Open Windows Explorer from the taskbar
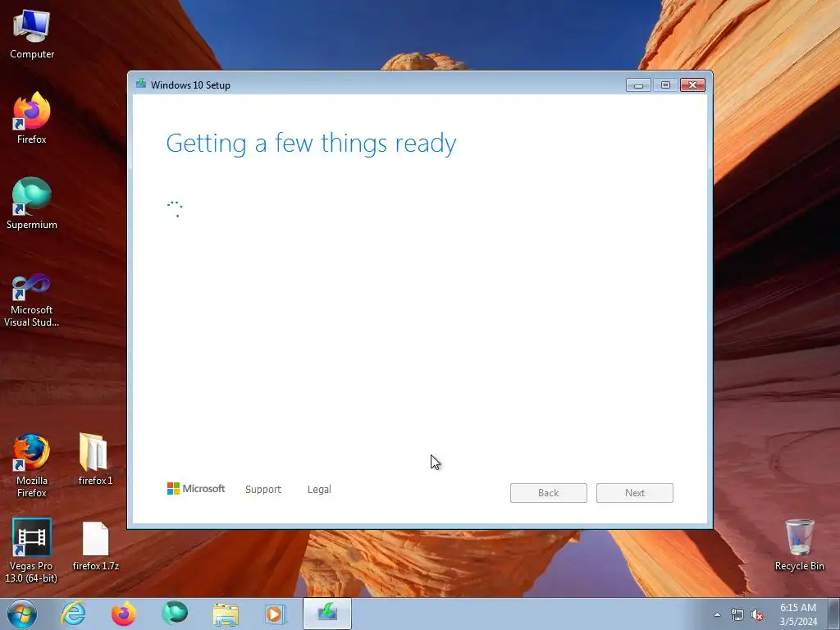This screenshot has width=840, height=630. pyautogui.click(x=226, y=614)
